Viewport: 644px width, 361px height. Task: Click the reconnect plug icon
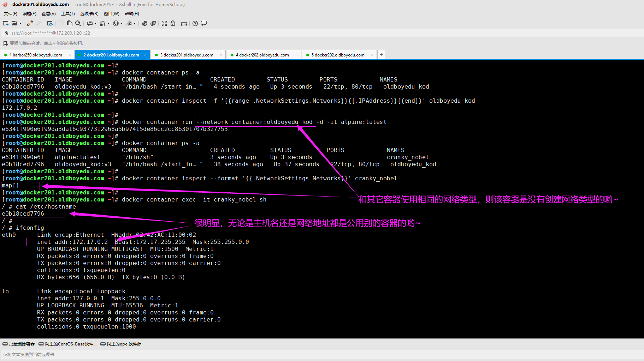30,23
